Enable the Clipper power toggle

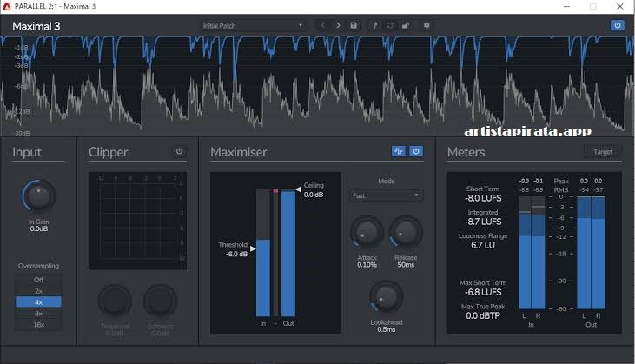(x=180, y=151)
